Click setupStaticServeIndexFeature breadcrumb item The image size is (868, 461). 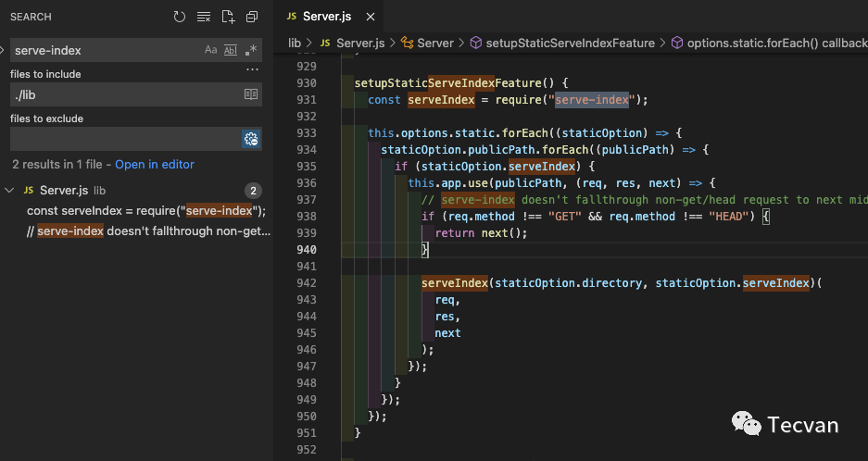click(571, 44)
